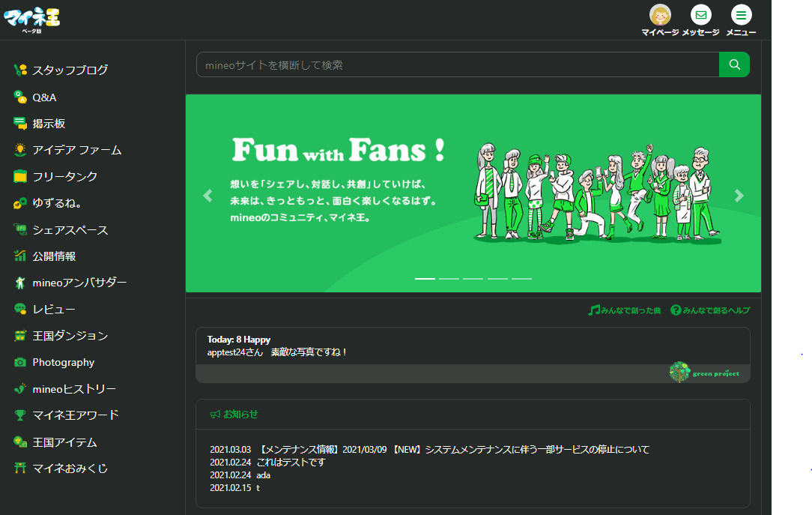812x515 pixels.
Task: Click the 王国アイテム icon
Action: (x=20, y=442)
